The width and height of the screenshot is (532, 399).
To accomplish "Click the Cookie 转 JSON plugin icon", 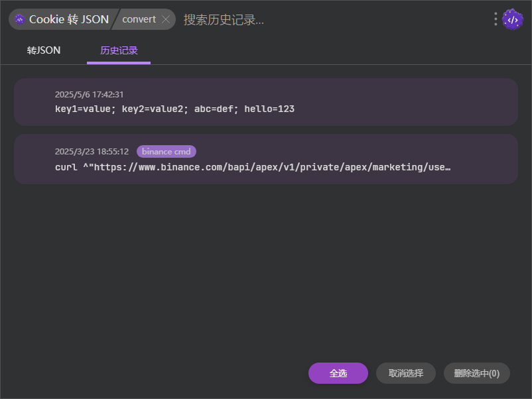I will coord(20,19).
